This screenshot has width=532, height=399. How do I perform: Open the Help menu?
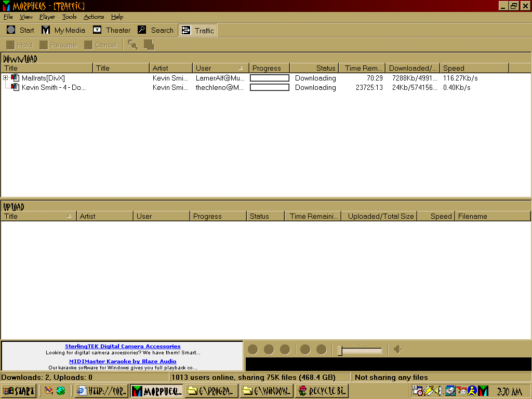point(117,17)
